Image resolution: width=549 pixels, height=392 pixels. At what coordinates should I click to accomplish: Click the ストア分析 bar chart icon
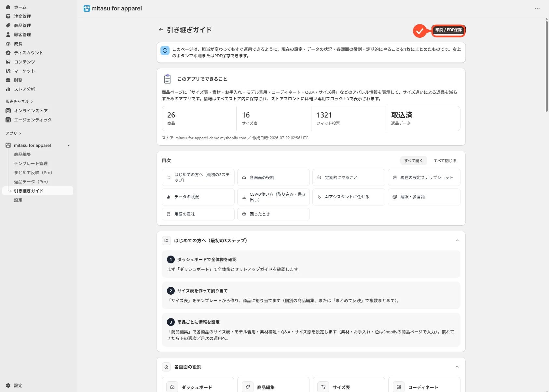pyautogui.click(x=8, y=89)
